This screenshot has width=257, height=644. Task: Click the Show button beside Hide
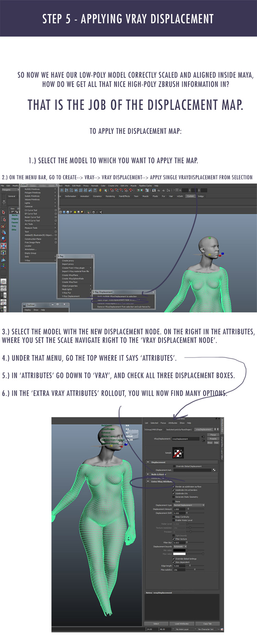(210, 442)
